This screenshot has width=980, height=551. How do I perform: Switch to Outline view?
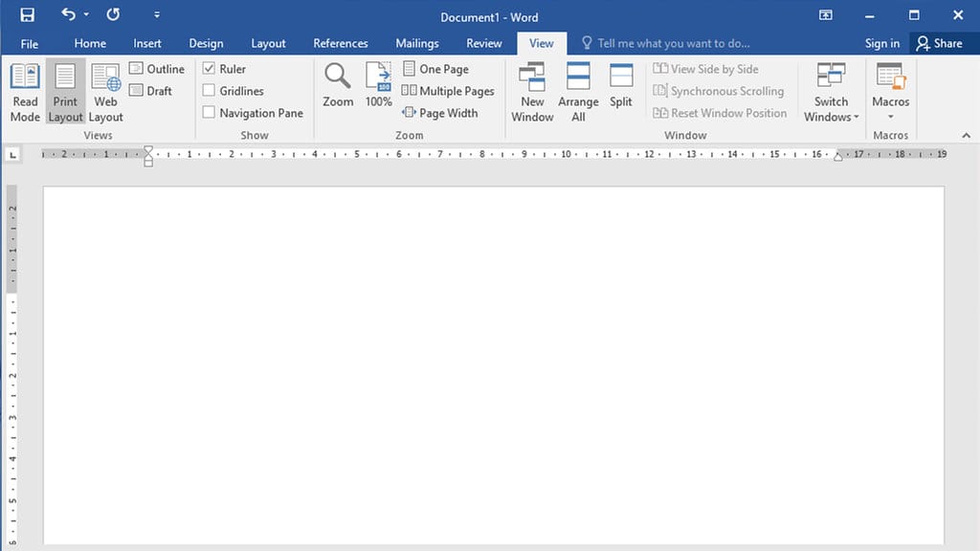point(156,68)
